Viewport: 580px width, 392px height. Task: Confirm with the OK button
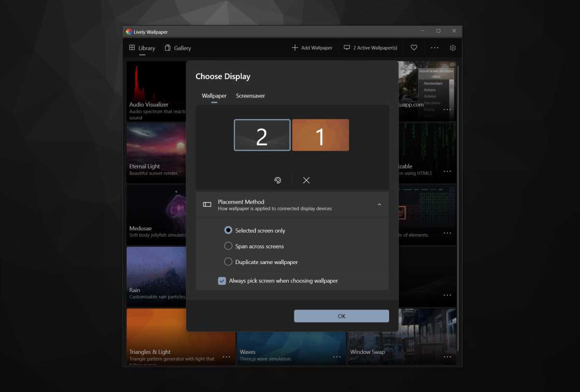coord(342,316)
